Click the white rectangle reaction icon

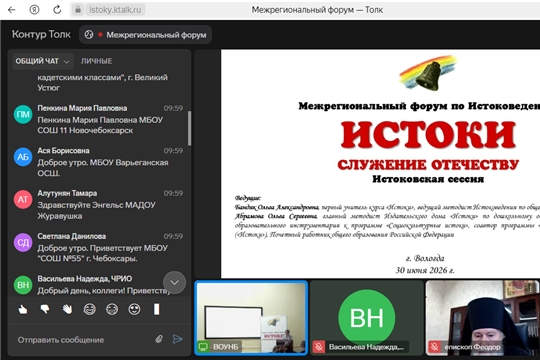(157, 309)
